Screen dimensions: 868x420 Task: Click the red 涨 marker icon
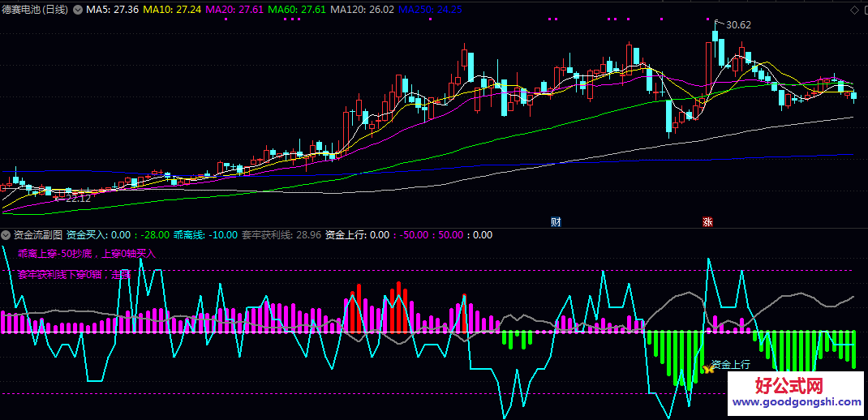tap(707, 221)
